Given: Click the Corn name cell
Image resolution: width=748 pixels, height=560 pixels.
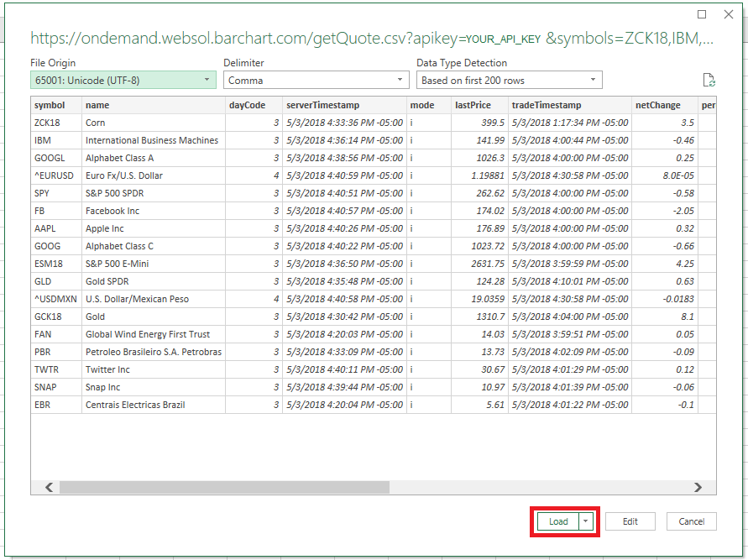Looking at the screenshot, I should [x=153, y=123].
